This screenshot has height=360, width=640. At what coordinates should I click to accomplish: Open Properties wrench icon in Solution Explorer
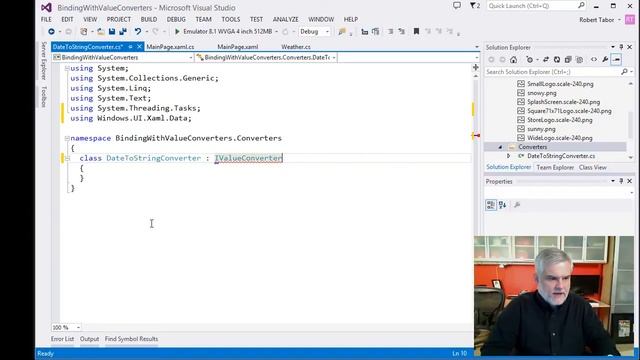(x=605, y=60)
